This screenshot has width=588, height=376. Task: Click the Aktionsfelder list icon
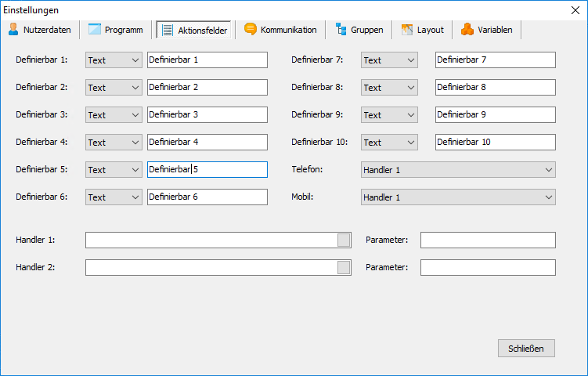(168, 30)
